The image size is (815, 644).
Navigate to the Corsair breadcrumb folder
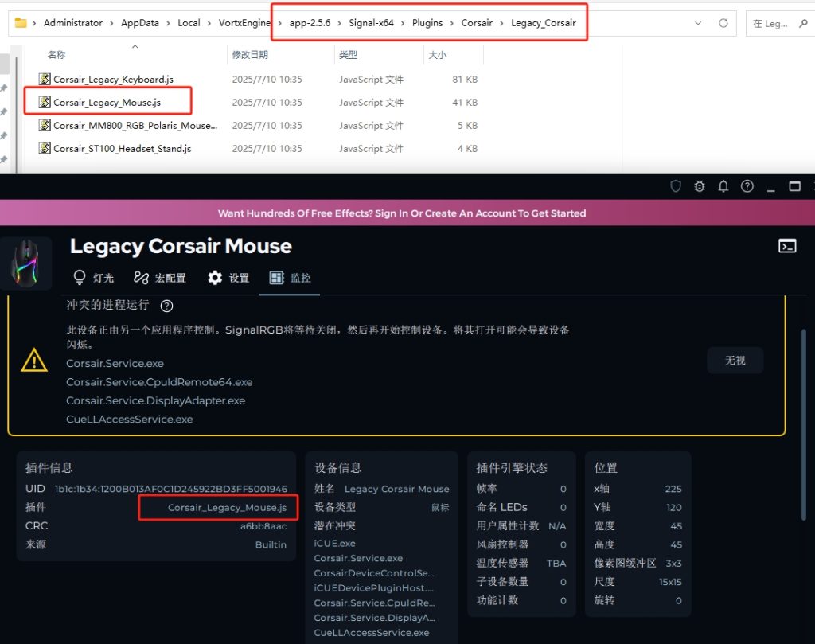(x=477, y=23)
